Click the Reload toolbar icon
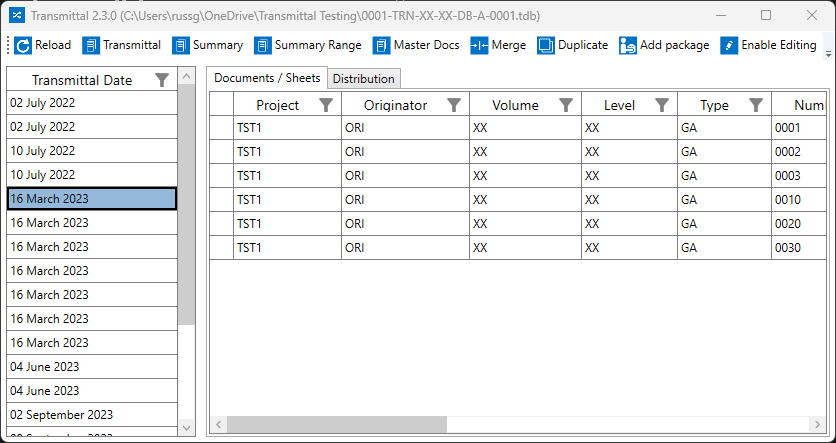 (x=24, y=45)
